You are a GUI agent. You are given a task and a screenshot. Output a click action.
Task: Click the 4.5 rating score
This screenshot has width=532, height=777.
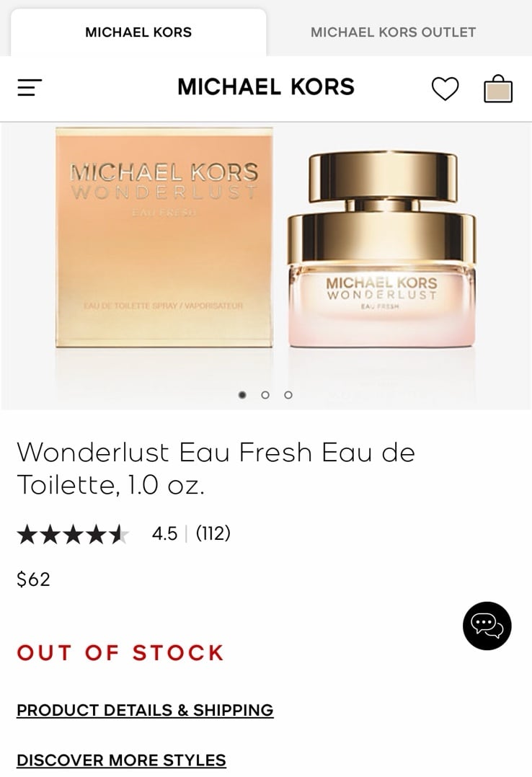(x=164, y=533)
